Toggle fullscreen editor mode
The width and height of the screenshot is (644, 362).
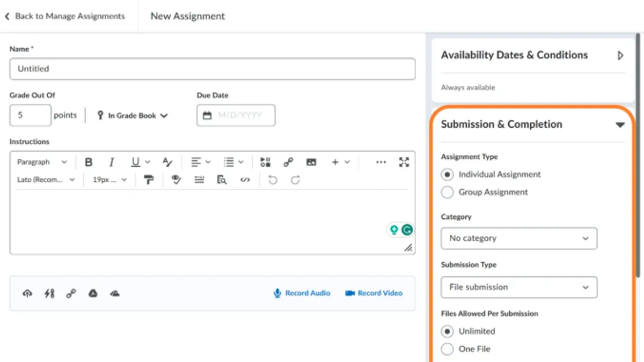click(404, 162)
